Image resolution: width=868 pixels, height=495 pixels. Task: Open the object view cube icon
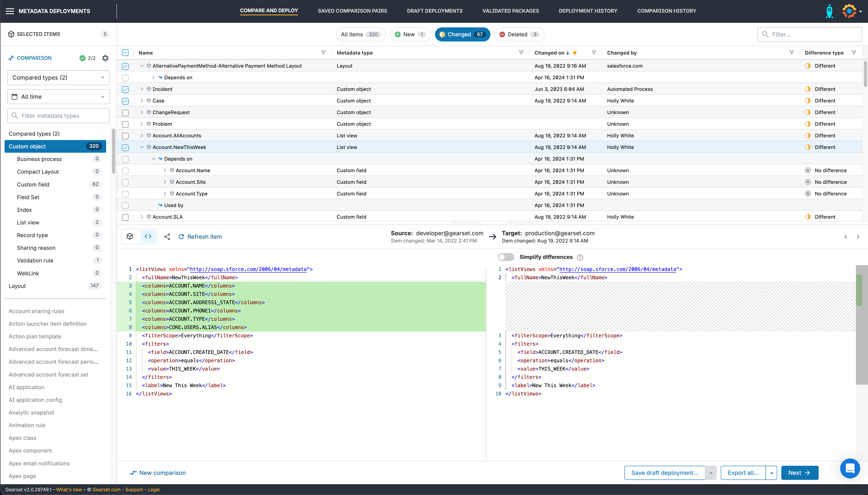(130, 237)
